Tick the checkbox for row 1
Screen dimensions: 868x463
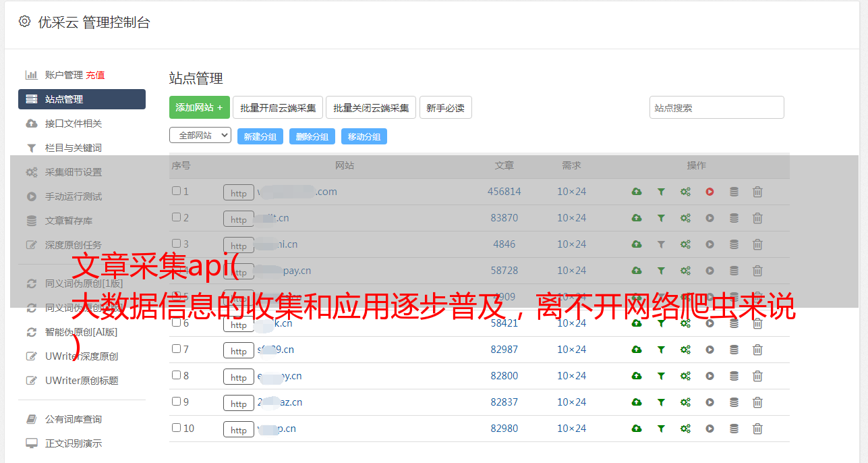click(176, 191)
